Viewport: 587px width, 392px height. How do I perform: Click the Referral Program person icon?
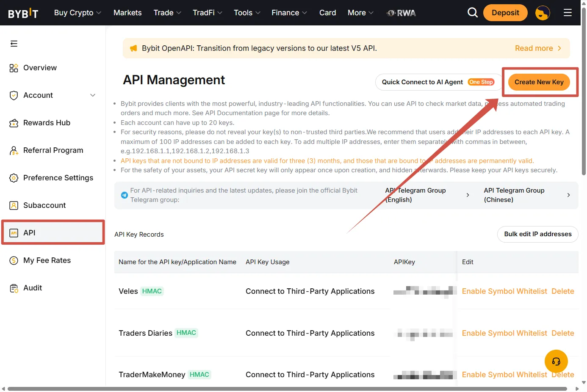[x=14, y=150]
